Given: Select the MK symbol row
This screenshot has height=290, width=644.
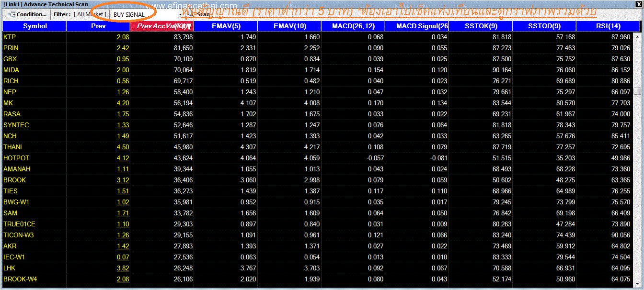Looking at the screenshot, I should [x=318, y=103].
